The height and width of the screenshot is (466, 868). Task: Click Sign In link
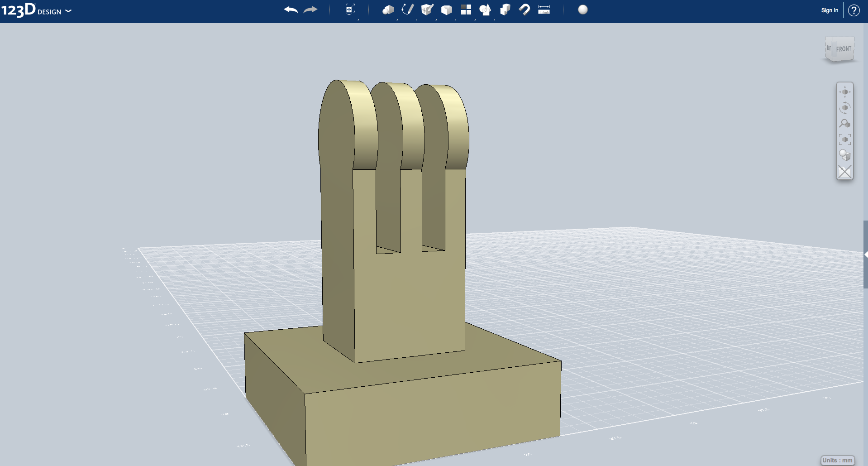pos(830,10)
